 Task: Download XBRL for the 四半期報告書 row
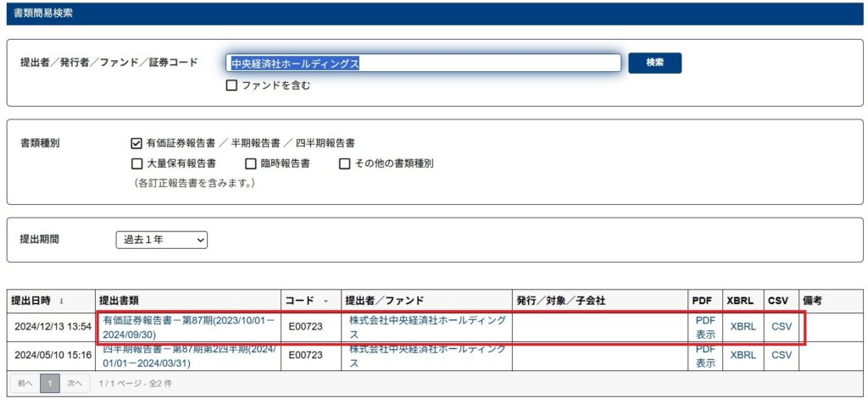pos(743,355)
